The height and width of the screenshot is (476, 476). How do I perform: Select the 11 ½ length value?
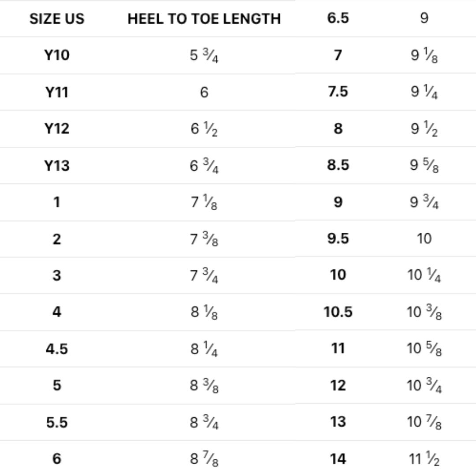pos(424,459)
